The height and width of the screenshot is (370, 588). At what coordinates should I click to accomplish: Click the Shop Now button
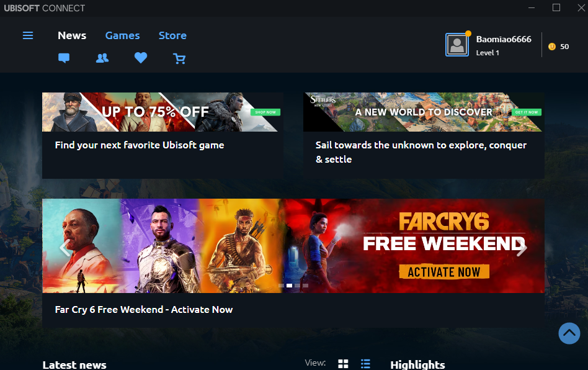tap(265, 112)
